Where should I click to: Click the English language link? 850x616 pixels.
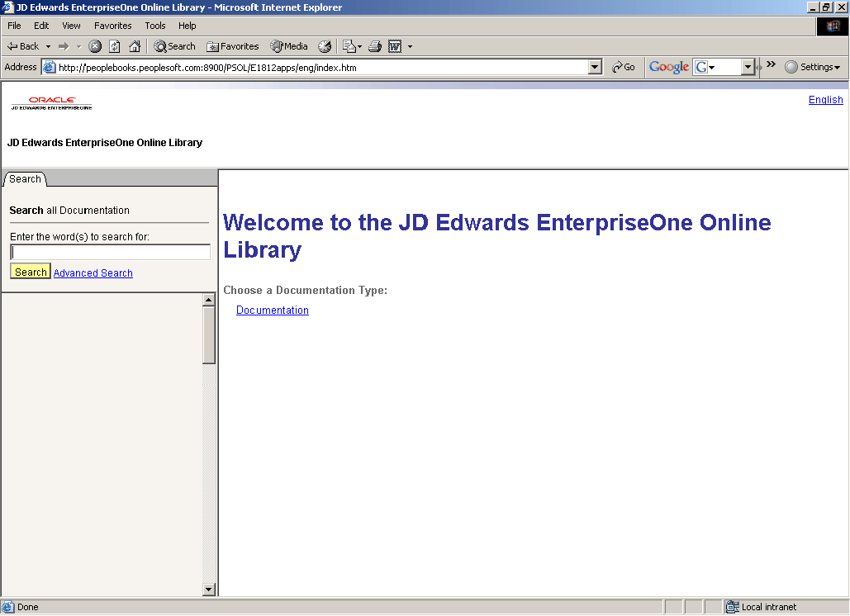pyautogui.click(x=825, y=100)
